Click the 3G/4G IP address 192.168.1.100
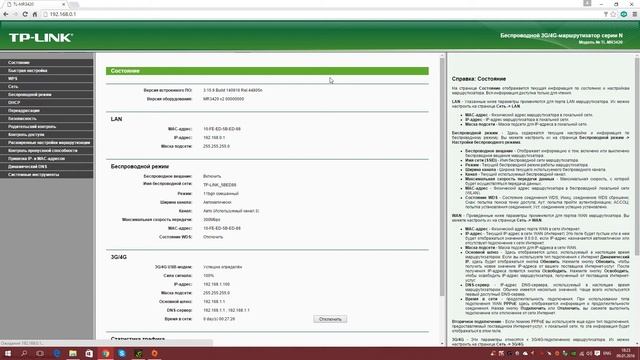The height and width of the screenshot is (360, 640). pos(216,284)
